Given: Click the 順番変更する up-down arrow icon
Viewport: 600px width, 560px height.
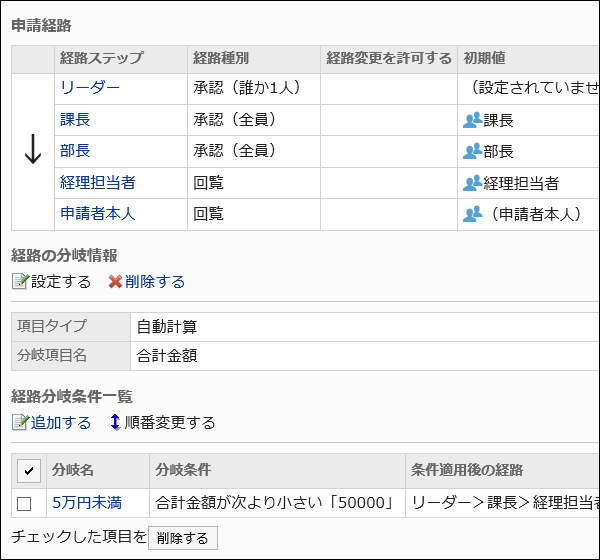Looking at the screenshot, I should [x=115, y=423].
